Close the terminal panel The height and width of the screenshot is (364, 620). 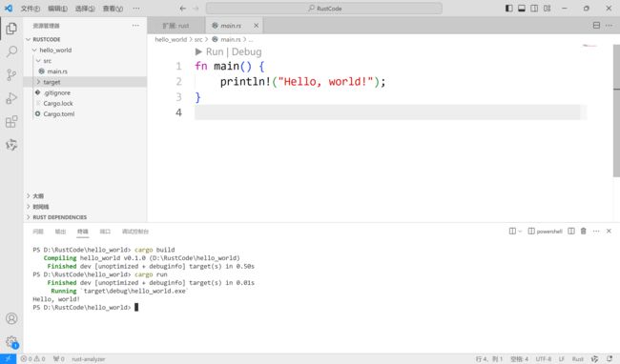[x=609, y=231]
